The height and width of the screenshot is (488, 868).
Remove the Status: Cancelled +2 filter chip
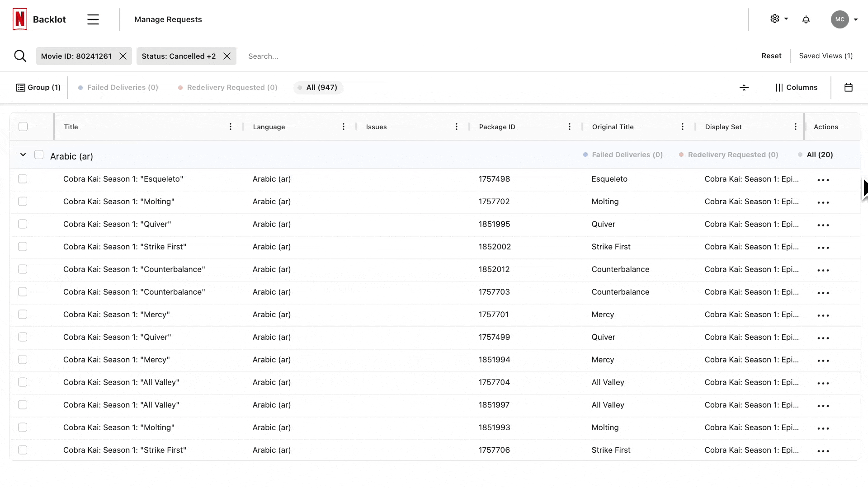click(227, 56)
